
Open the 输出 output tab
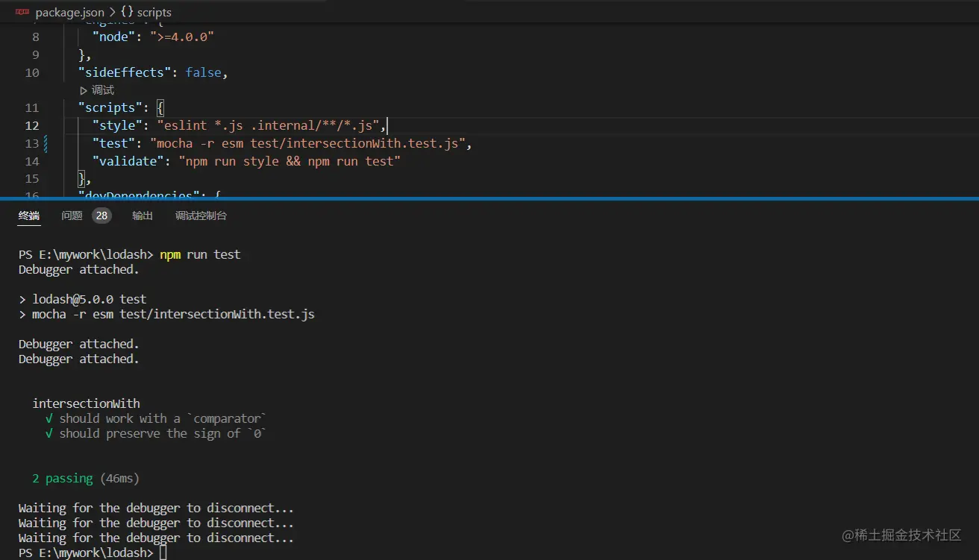point(143,215)
